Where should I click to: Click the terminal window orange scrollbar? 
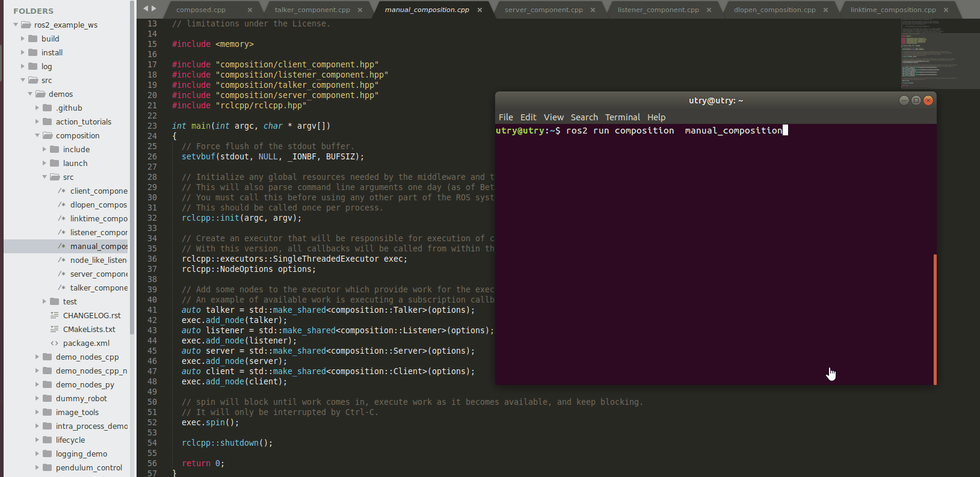point(935,319)
